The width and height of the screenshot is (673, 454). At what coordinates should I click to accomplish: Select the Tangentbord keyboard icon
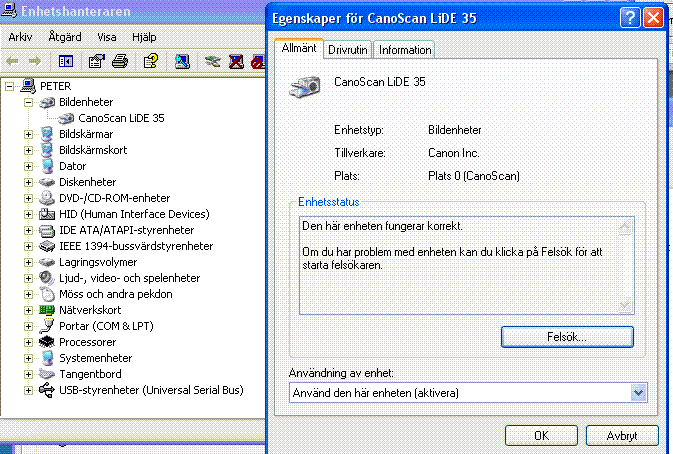point(47,374)
